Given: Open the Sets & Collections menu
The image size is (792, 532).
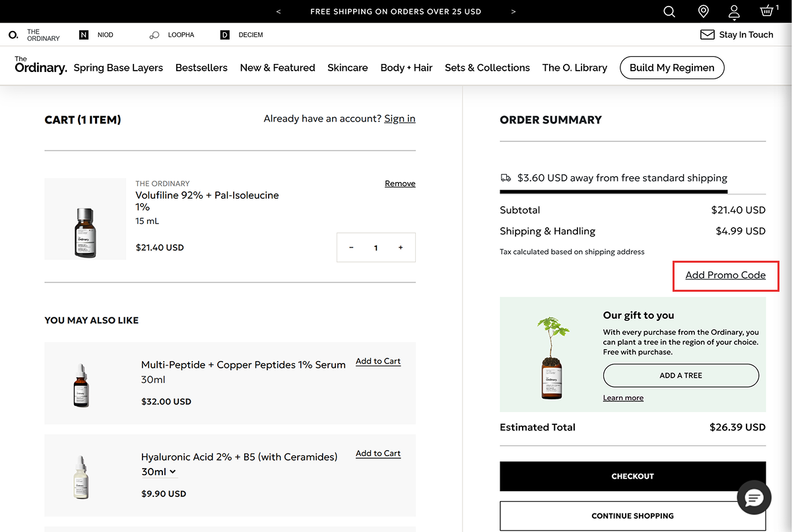Looking at the screenshot, I should (487, 67).
